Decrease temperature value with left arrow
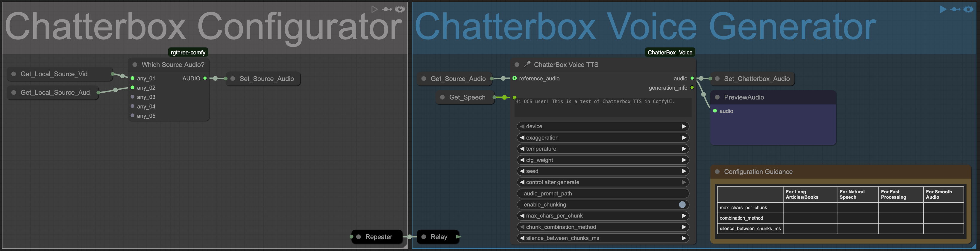Viewport: 980px width, 251px height. pos(522,149)
